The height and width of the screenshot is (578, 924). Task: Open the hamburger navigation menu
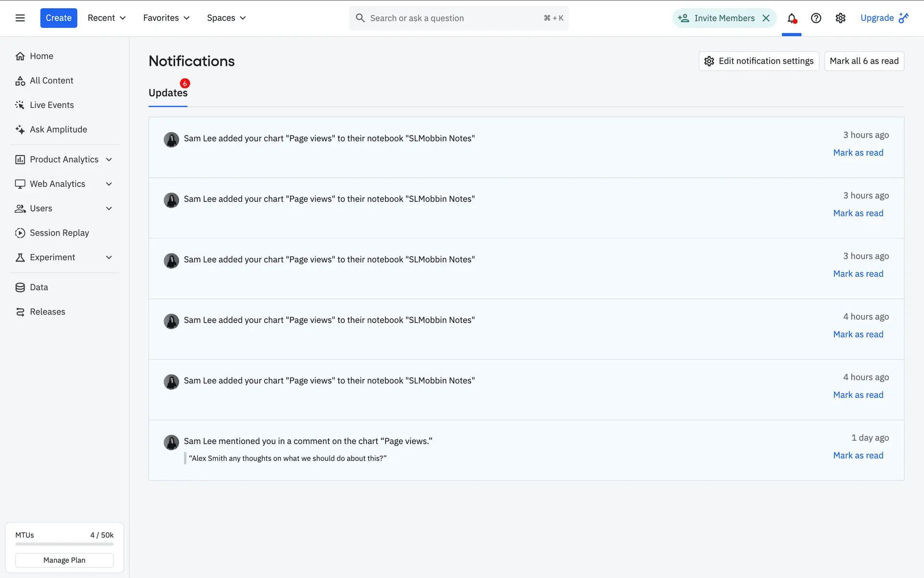click(x=20, y=18)
